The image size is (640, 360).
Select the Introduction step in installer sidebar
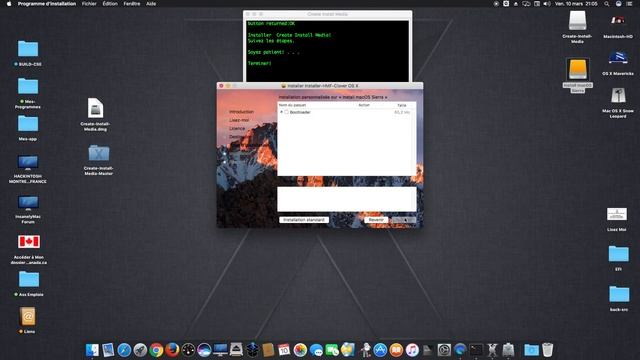(x=241, y=112)
